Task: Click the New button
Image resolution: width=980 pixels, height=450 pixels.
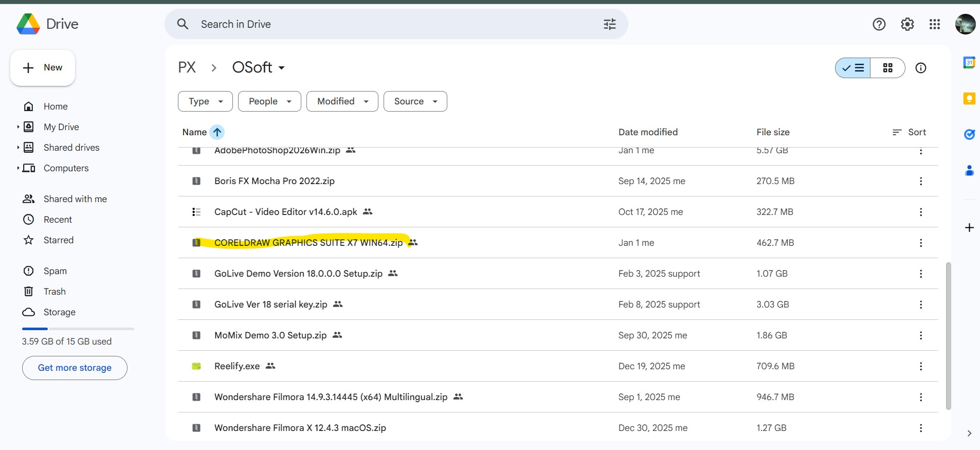Action: coord(43,68)
